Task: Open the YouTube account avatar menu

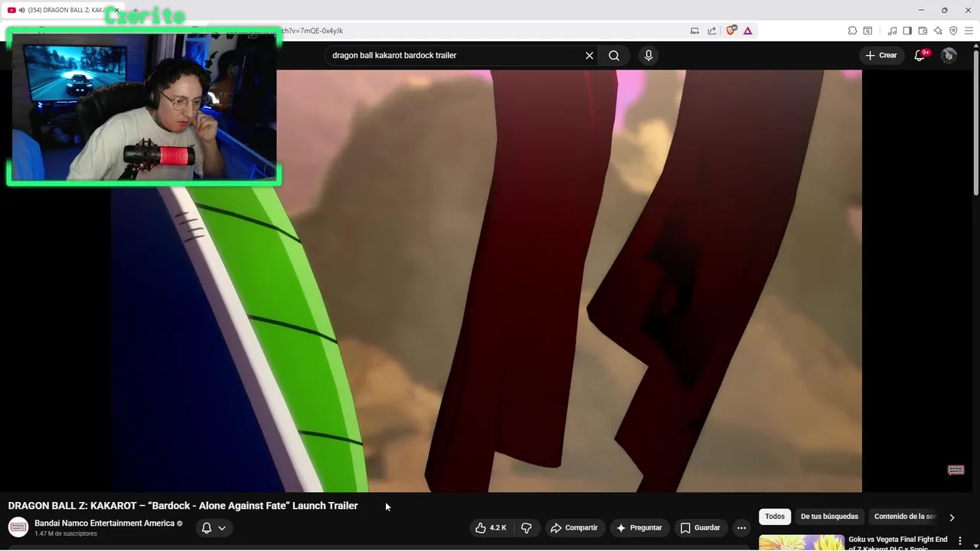Action: 949,55
